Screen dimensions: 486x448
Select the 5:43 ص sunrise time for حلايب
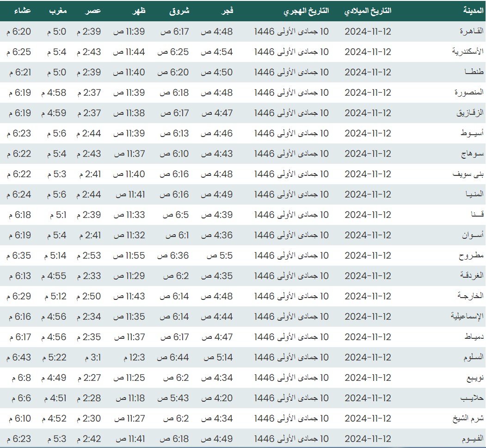pos(173,398)
